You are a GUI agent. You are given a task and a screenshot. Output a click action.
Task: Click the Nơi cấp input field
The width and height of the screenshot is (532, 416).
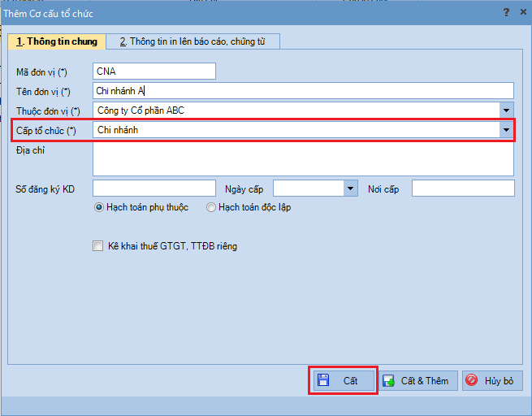(x=463, y=188)
